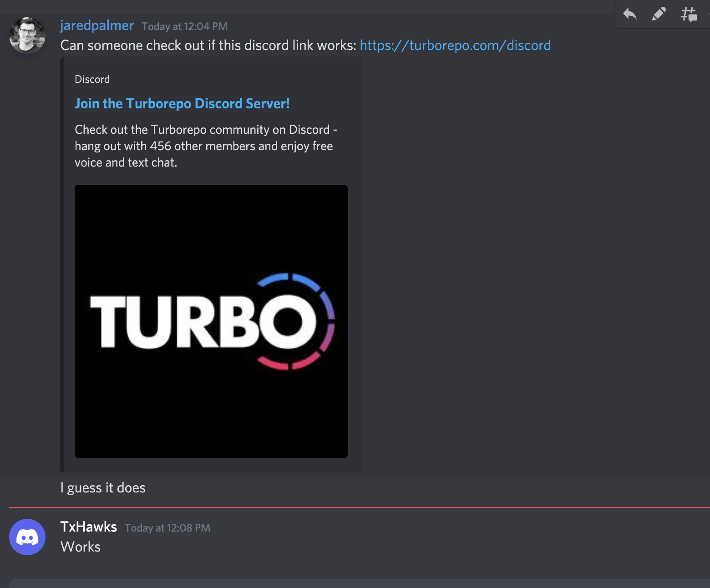Follow the 'Join the Turborepo Discord Server!' link
This screenshot has height=588, width=710.
click(x=182, y=103)
